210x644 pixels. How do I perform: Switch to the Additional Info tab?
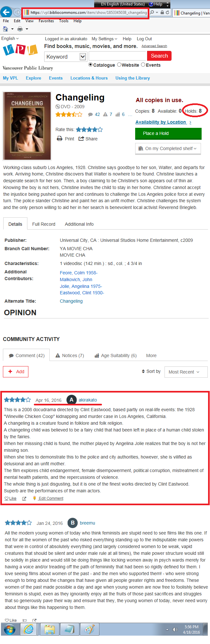tap(79, 224)
